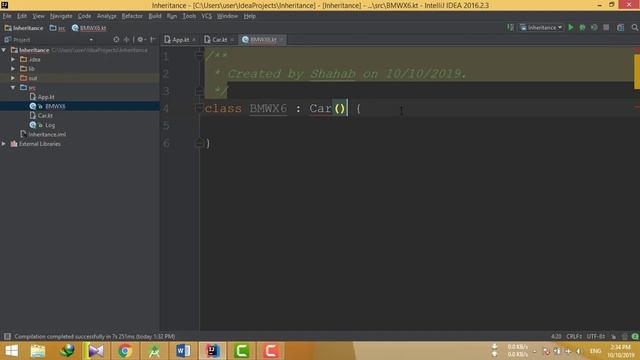Open the Project view dropdown

[91, 40]
